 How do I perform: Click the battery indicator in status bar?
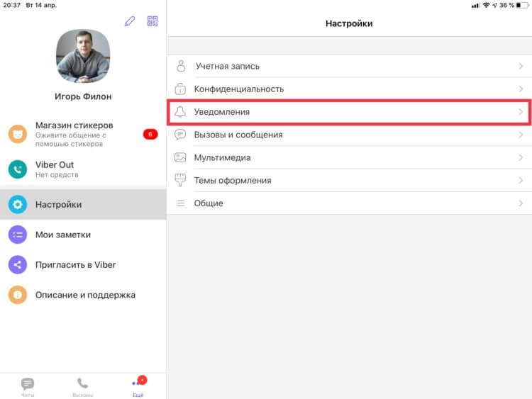(x=522, y=5)
